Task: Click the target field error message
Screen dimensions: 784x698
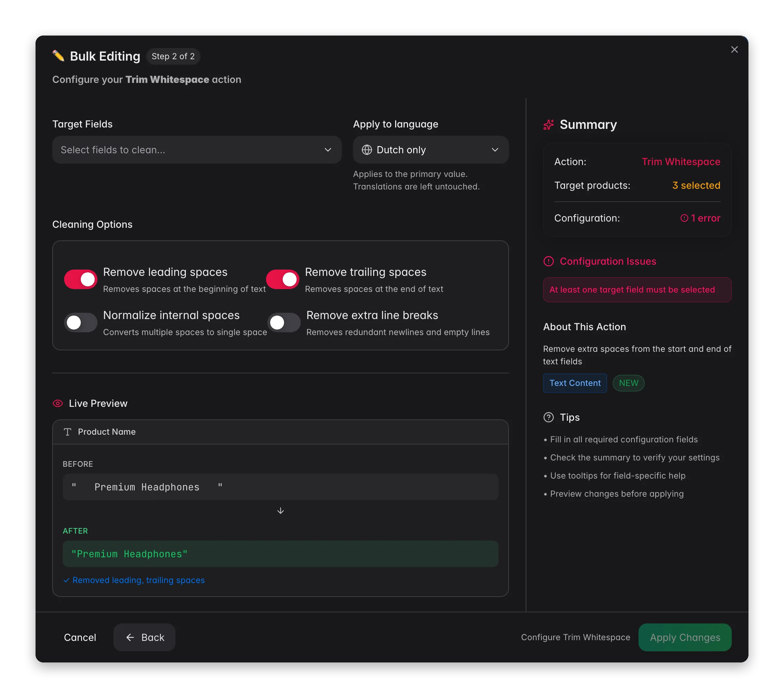Action: [x=637, y=290]
